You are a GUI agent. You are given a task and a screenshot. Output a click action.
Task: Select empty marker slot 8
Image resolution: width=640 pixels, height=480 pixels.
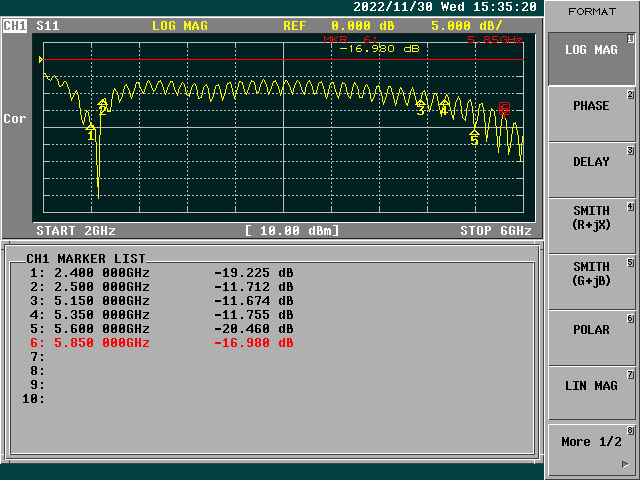coord(37,371)
